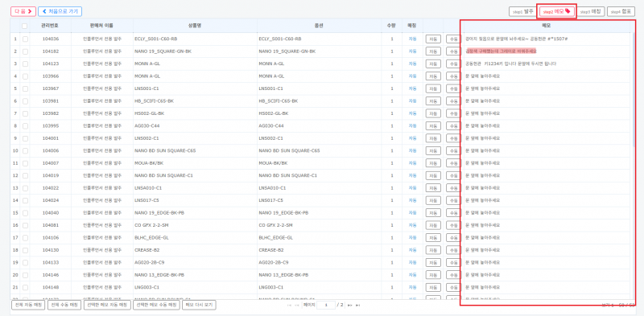644x316 pixels.
Task: Click 자동 button for ECLY_S001-C60-RB row
Action: pos(433,39)
